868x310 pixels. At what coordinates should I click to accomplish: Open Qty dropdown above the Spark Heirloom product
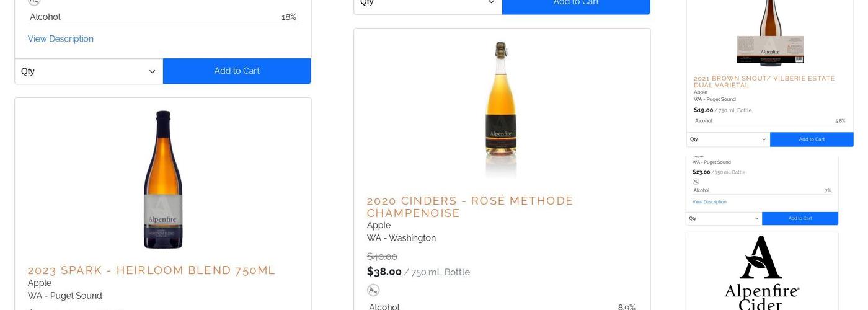pos(89,71)
